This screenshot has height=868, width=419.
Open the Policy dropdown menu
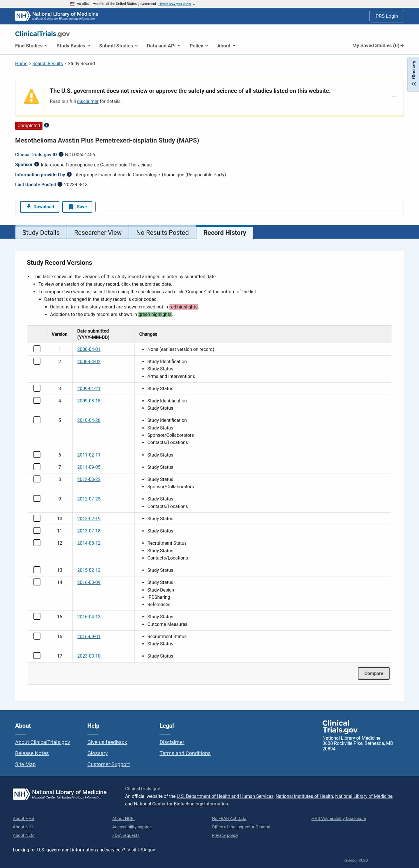click(199, 46)
